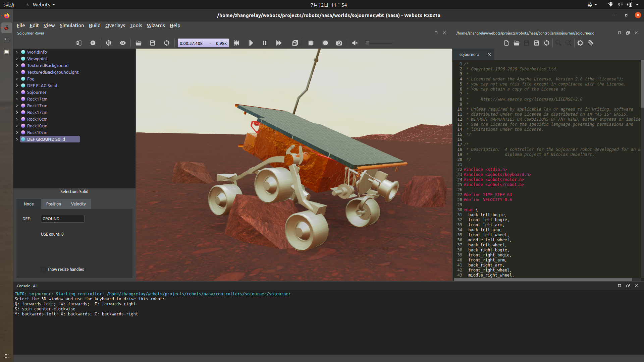Adjust the sound volume slider
This screenshot has width=644, height=362.
click(368, 43)
